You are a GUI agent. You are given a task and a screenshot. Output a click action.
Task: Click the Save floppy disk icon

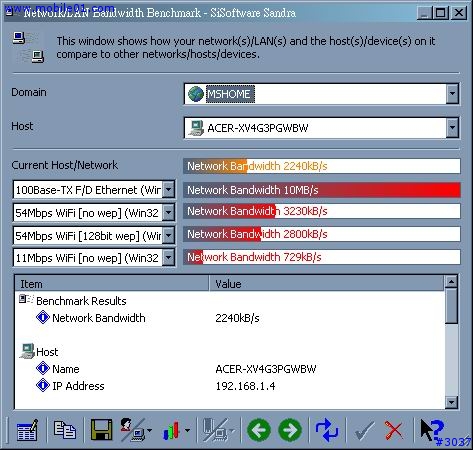tap(101, 430)
